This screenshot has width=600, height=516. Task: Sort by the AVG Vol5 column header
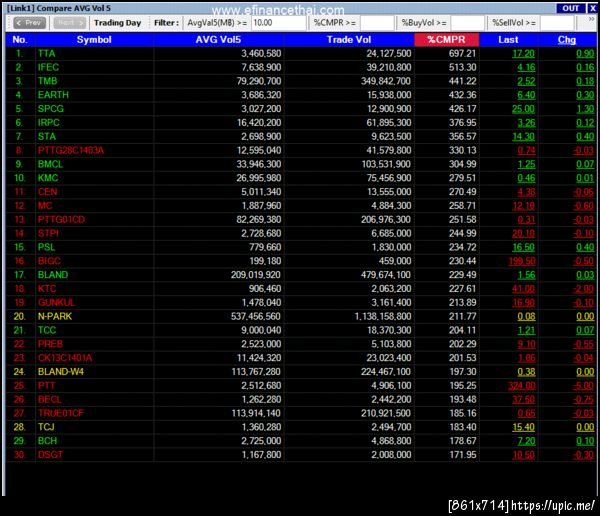218,40
